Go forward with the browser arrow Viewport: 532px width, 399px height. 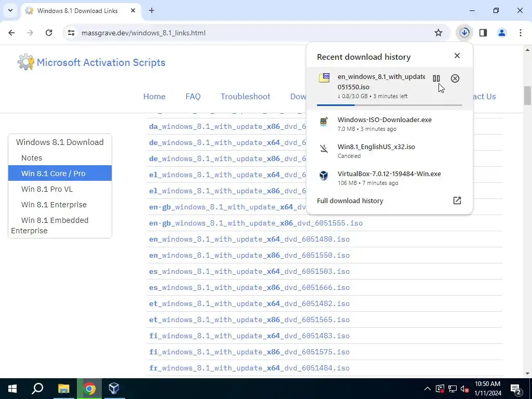30,33
